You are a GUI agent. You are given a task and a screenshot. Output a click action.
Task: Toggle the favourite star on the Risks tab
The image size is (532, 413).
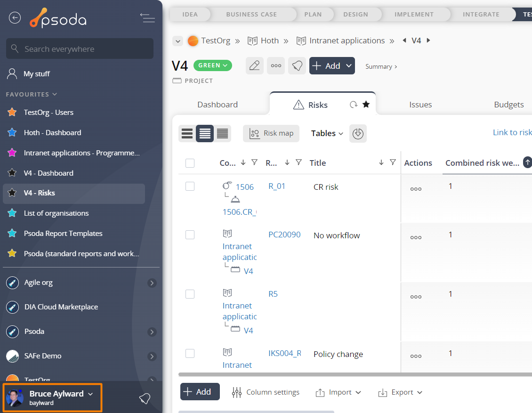click(366, 104)
